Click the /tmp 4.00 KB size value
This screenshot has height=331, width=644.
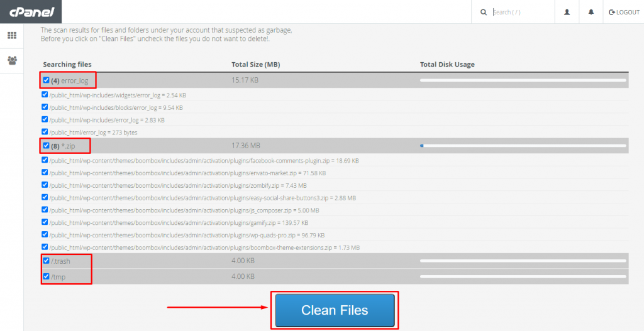coord(243,276)
